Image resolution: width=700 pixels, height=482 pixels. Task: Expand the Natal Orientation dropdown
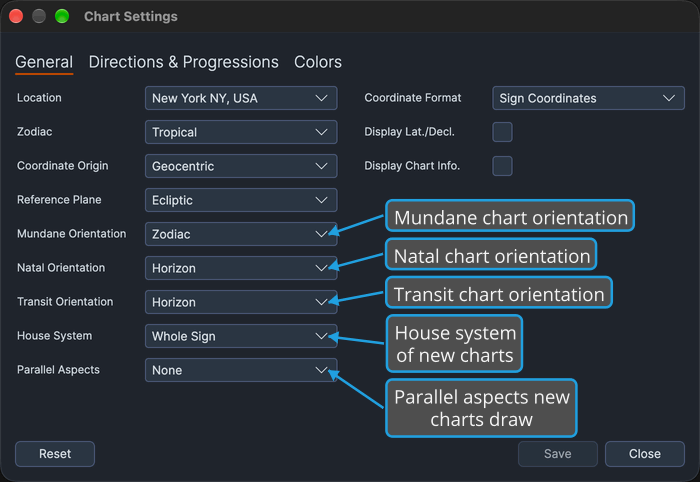[x=241, y=268]
